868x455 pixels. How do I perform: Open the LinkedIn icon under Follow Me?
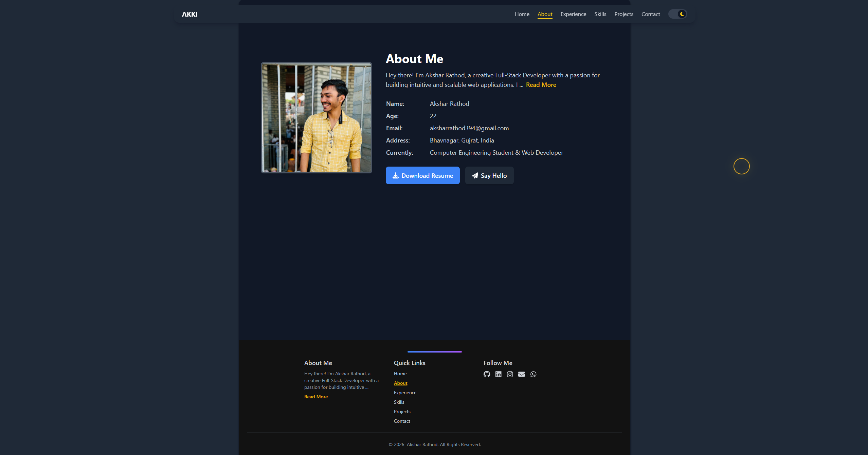coord(498,374)
